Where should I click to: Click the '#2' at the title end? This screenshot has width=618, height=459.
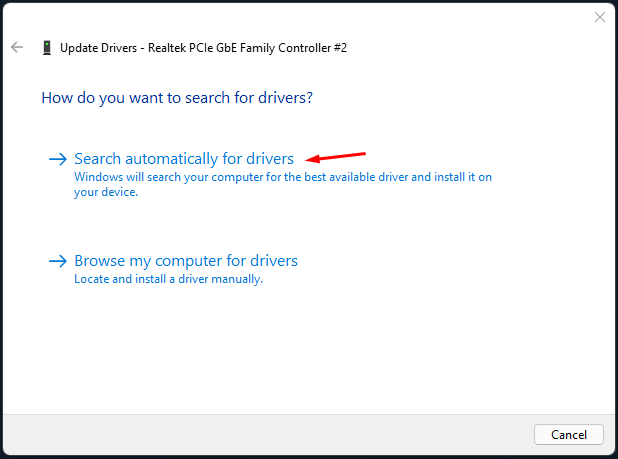coord(340,48)
